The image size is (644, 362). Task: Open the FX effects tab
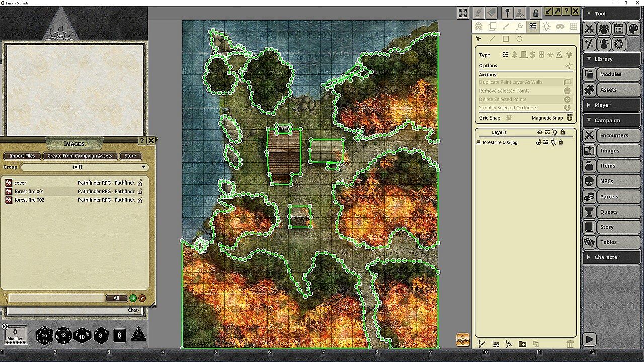[520, 26]
